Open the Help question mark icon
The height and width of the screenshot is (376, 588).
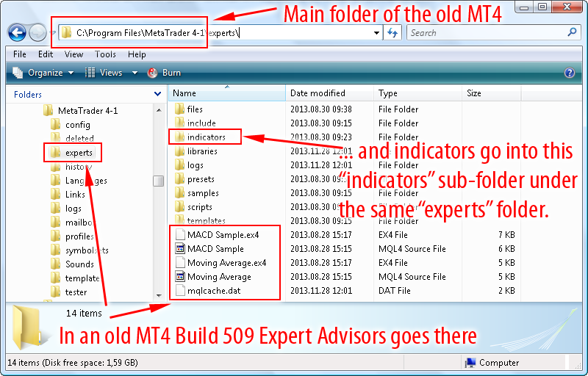(x=569, y=73)
